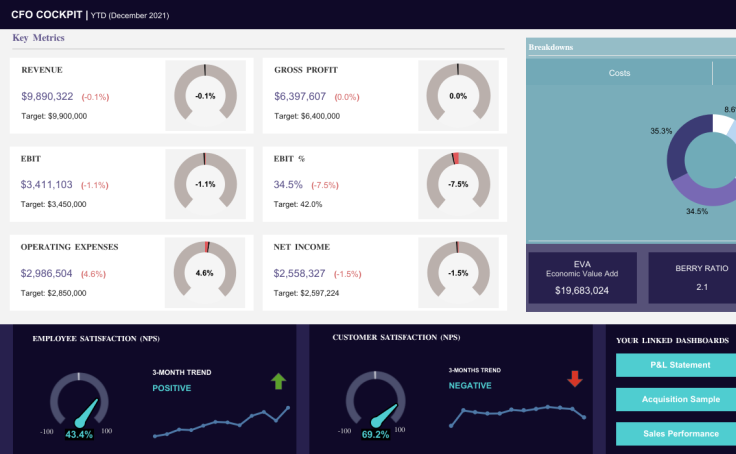The image size is (736, 454).
Task: Click the Operating Expenses gauge showing 4.6%
Action: coord(205,272)
